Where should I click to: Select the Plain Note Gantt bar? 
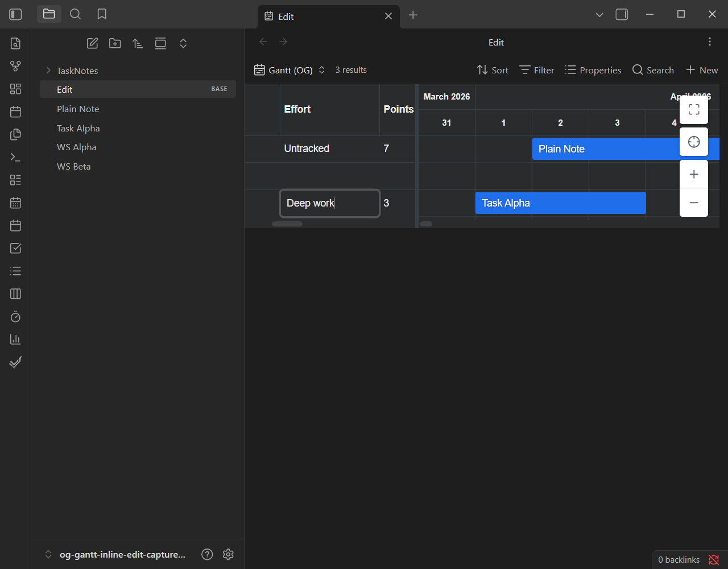(x=626, y=149)
